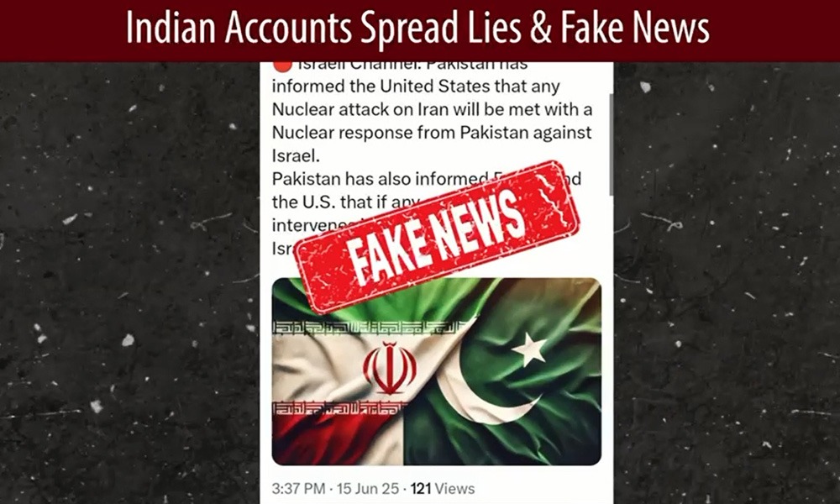The width and height of the screenshot is (840, 504).
Task: Click the red FAKE NEWS stamp
Action: click(437, 237)
